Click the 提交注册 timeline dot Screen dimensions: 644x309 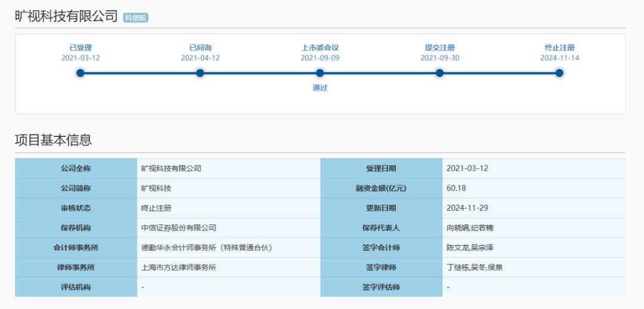pyautogui.click(x=439, y=73)
